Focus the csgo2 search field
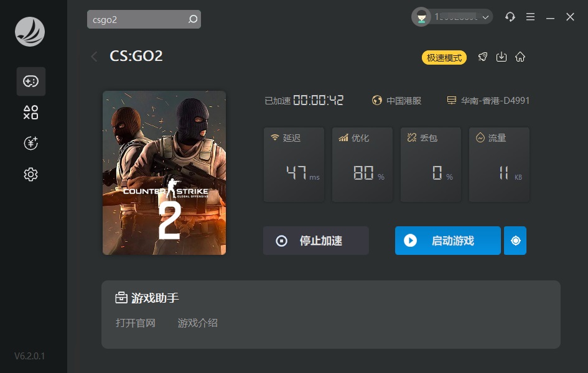Viewport: 588px width, 373px height. [144, 19]
